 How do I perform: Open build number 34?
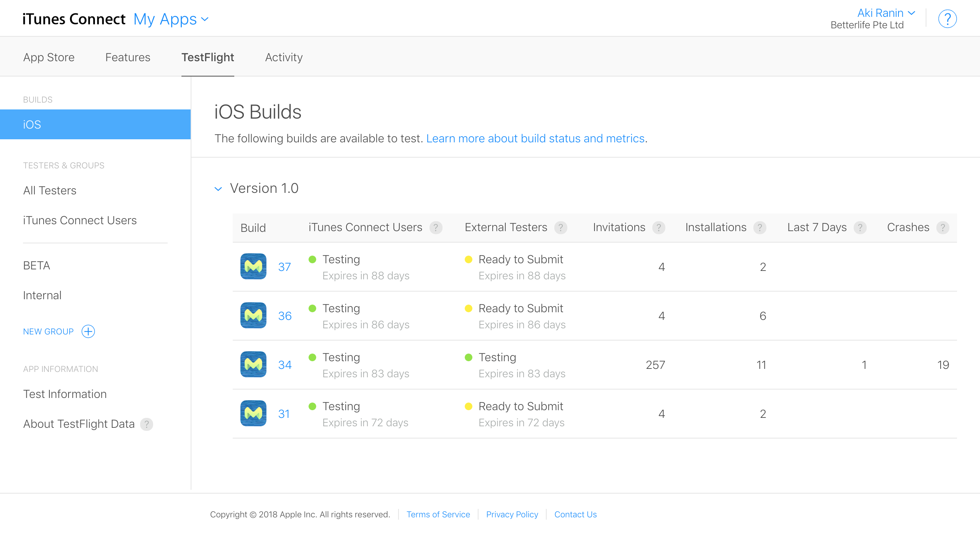[x=285, y=365]
